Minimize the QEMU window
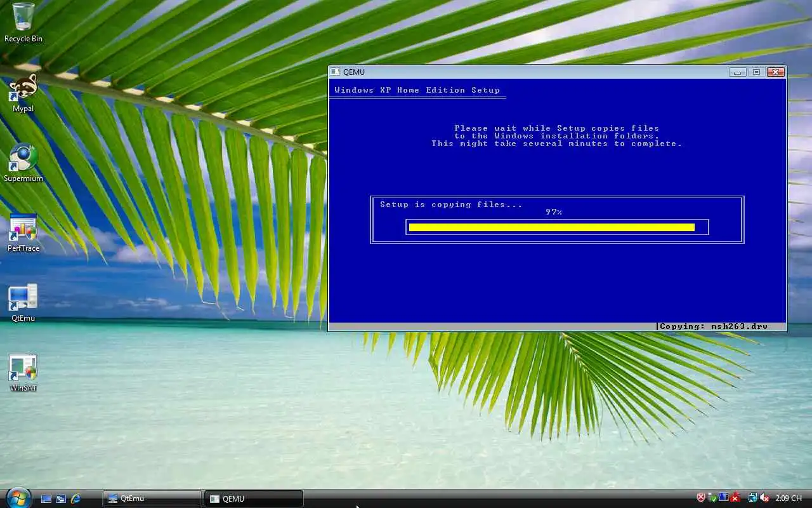 737,72
